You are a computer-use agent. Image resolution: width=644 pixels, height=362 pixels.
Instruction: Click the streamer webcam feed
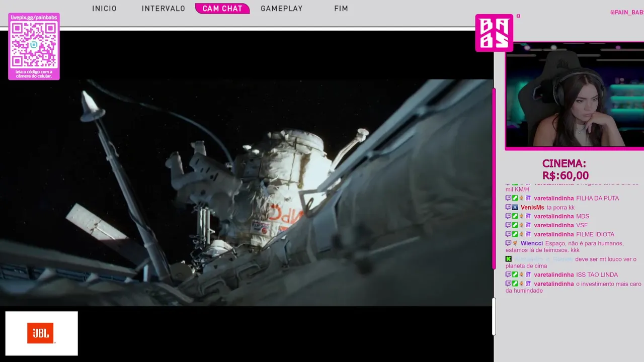point(575,96)
